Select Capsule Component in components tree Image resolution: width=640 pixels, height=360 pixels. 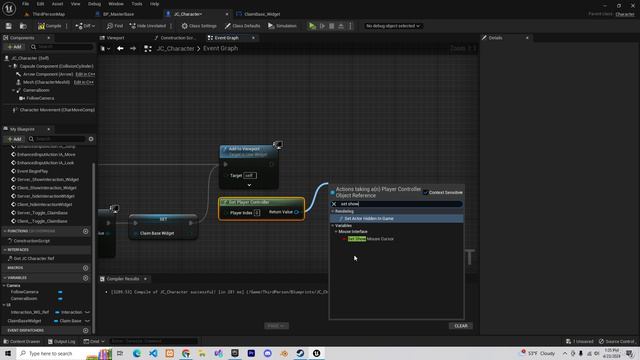pyautogui.click(x=56, y=66)
